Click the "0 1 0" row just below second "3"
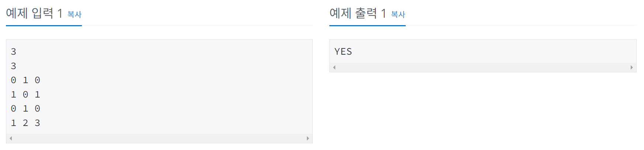644x150 pixels. click(x=25, y=80)
